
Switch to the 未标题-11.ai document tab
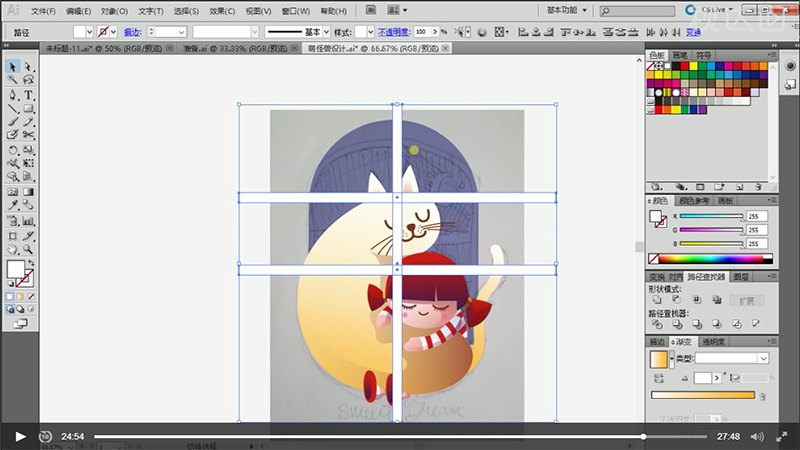click(104, 48)
